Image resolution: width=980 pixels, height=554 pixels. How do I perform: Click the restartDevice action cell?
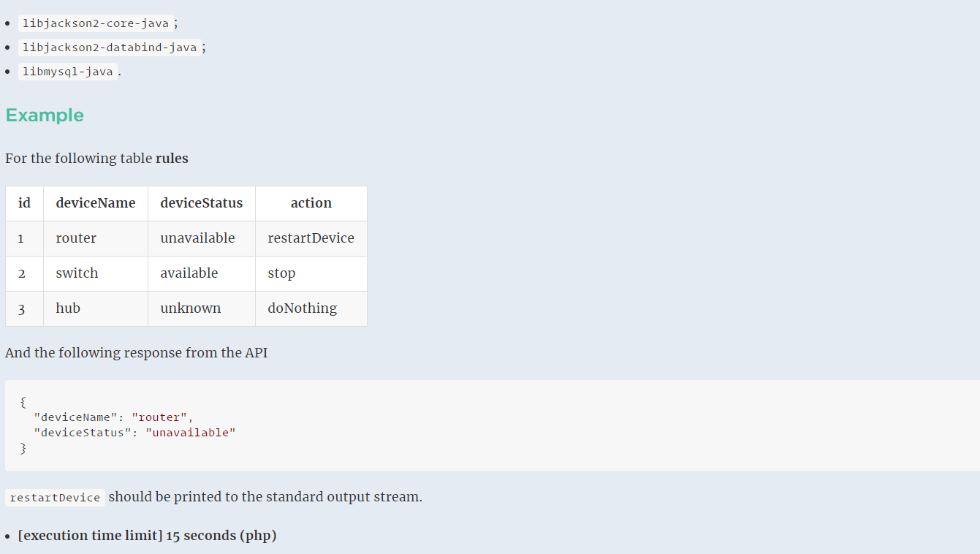pos(311,238)
